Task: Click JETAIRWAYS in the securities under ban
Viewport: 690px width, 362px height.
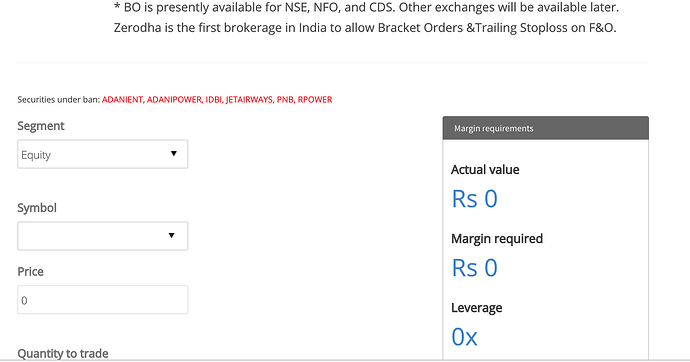Action: (250, 100)
